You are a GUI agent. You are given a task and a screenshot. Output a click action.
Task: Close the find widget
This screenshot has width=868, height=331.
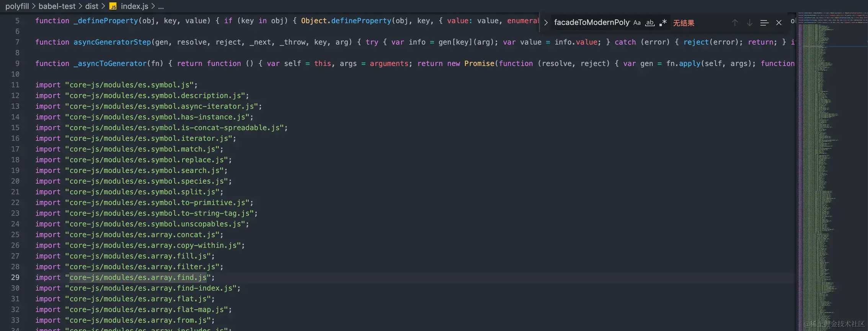coord(778,23)
